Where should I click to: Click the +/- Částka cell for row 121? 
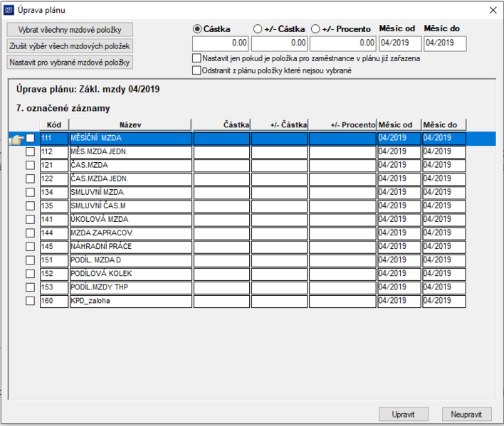[279, 165]
